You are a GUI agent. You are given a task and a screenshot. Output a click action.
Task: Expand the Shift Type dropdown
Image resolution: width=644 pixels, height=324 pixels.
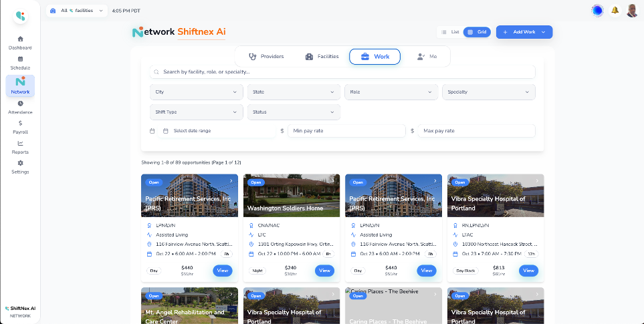(x=197, y=112)
